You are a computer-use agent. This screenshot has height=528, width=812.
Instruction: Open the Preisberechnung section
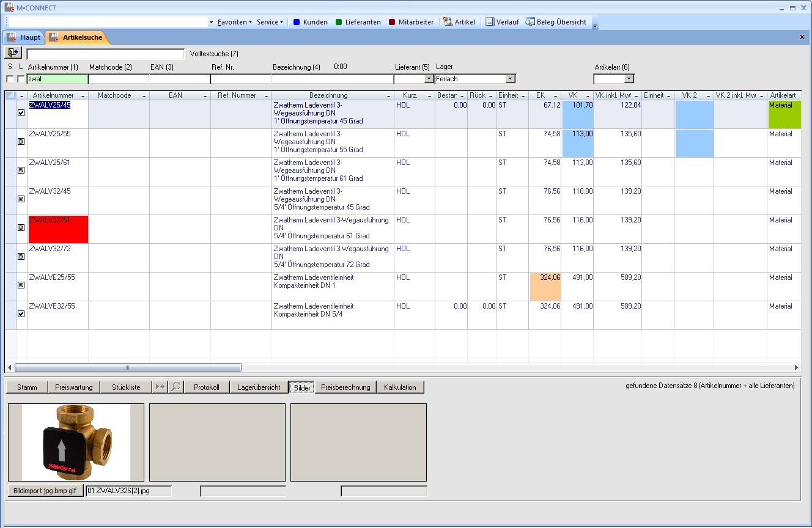coord(345,387)
